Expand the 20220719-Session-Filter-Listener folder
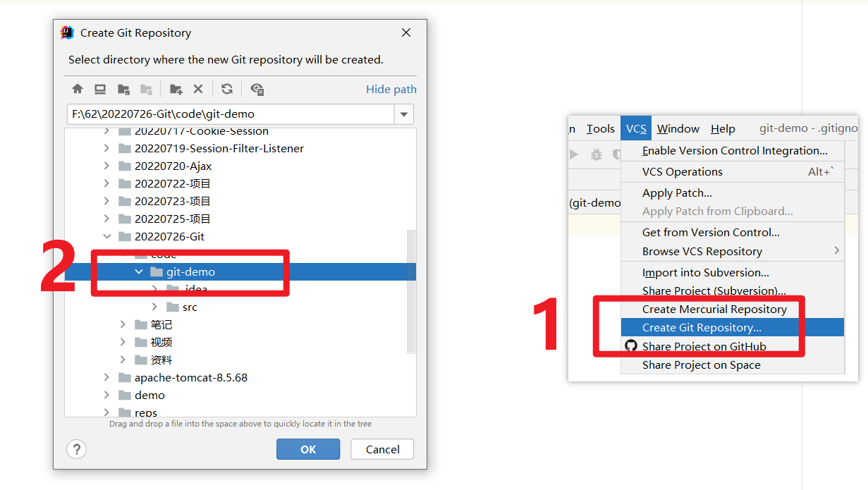Viewport: 868px width, 490px height. pyautogui.click(x=106, y=148)
